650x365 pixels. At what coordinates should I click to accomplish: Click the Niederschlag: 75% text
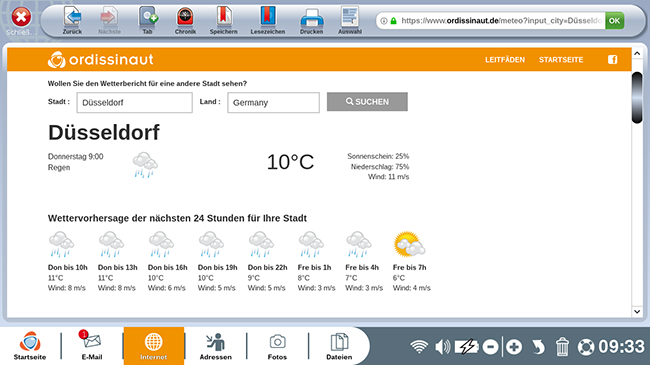pyautogui.click(x=380, y=167)
